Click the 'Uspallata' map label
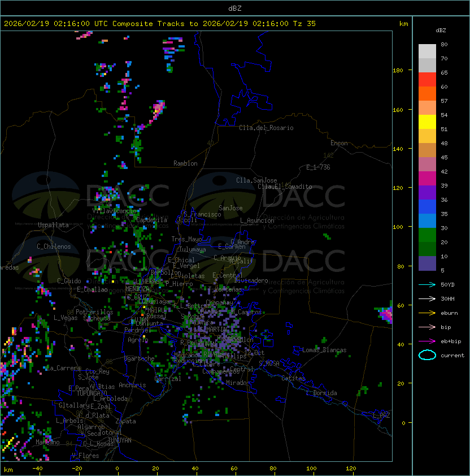This screenshot has height=476, width=470. 53,225
